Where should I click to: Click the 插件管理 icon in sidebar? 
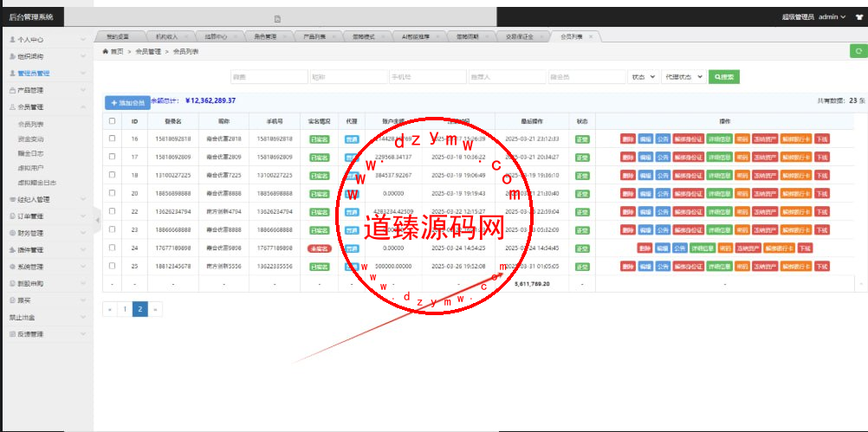(13, 250)
